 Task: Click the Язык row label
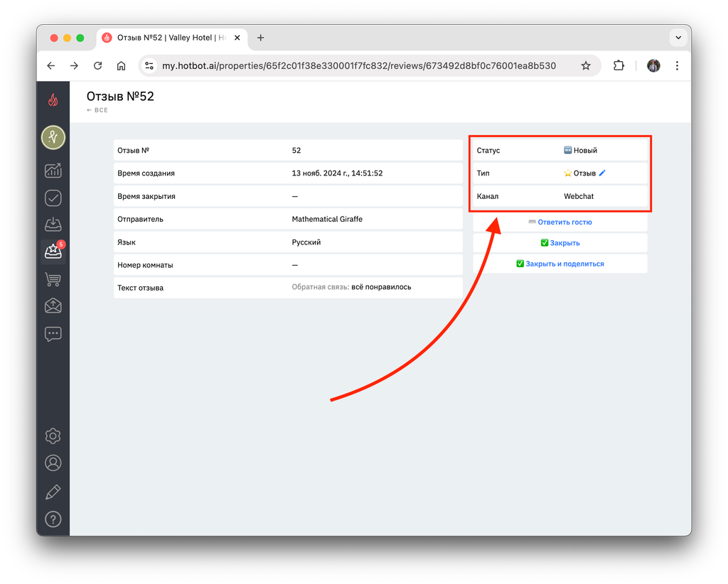pos(127,242)
